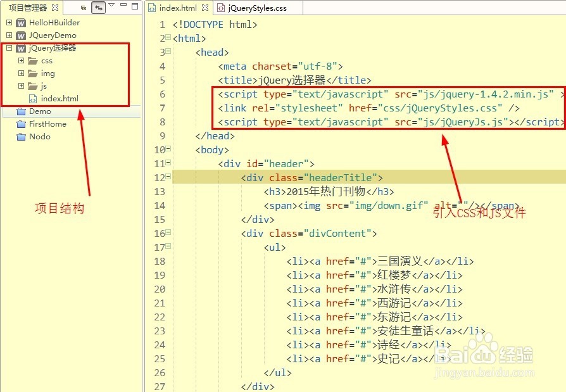Select the Demo folder in the tree
The image size is (566, 392).
(x=39, y=111)
